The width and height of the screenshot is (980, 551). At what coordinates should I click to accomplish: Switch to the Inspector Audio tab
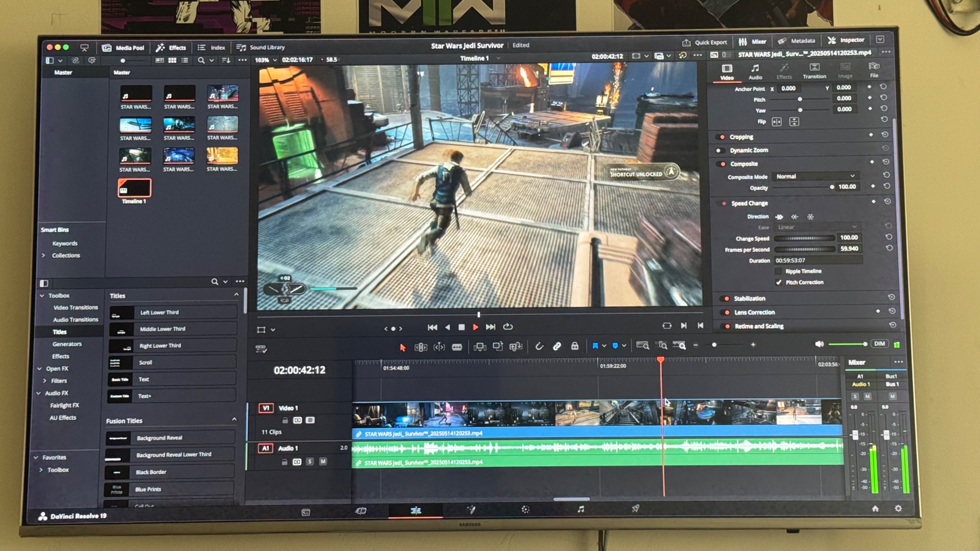click(x=755, y=71)
